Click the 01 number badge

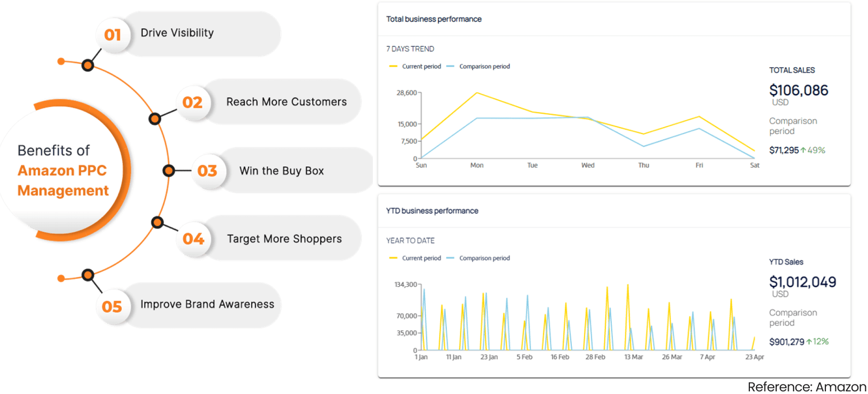(x=113, y=35)
